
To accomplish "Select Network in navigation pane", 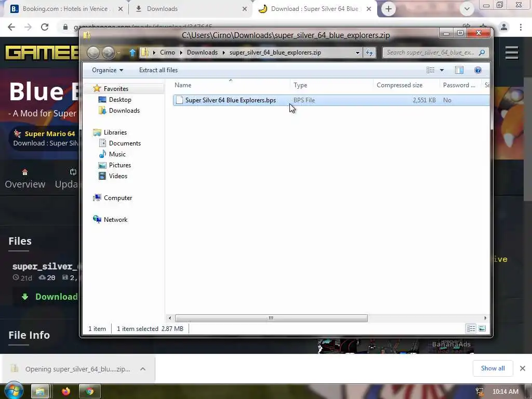I will click(x=115, y=220).
